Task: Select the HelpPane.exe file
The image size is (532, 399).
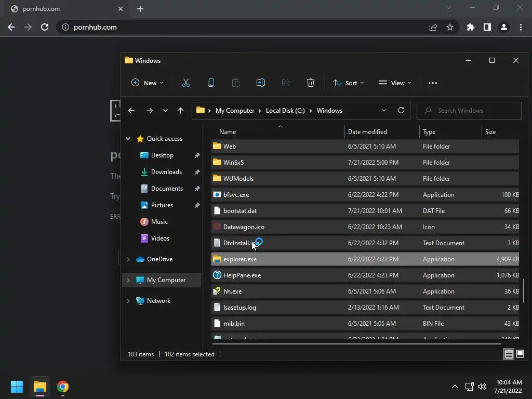Action: pos(365,275)
